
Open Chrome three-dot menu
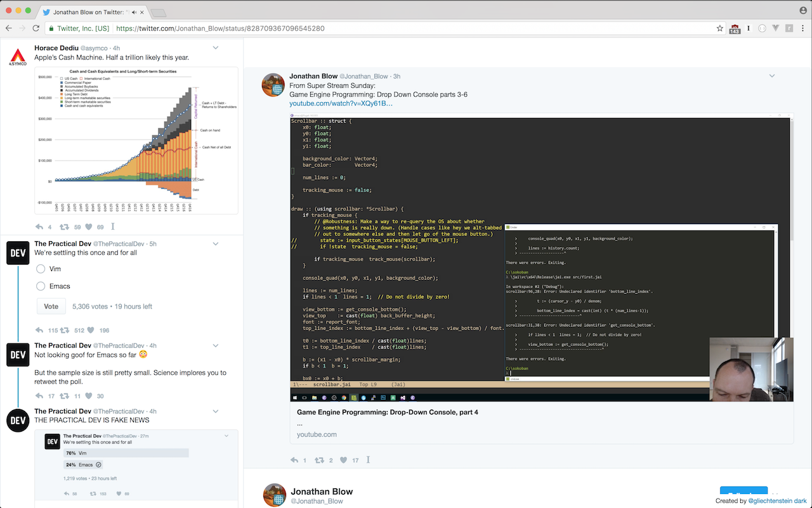803,29
